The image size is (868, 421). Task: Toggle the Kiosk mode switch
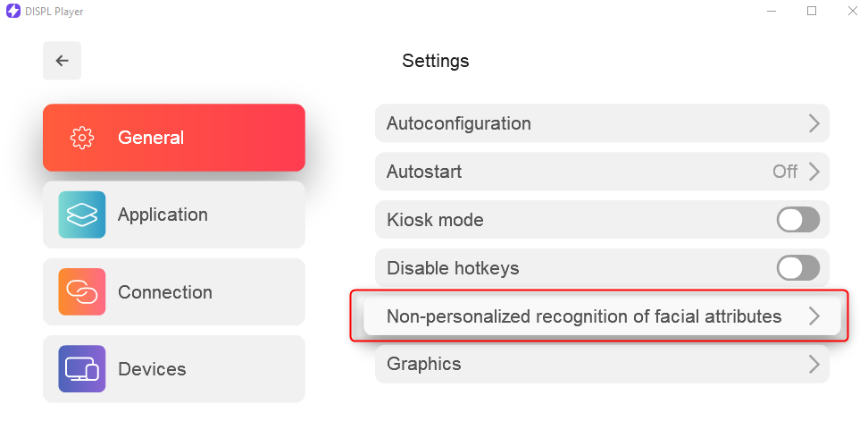pyautogui.click(x=797, y=220)
